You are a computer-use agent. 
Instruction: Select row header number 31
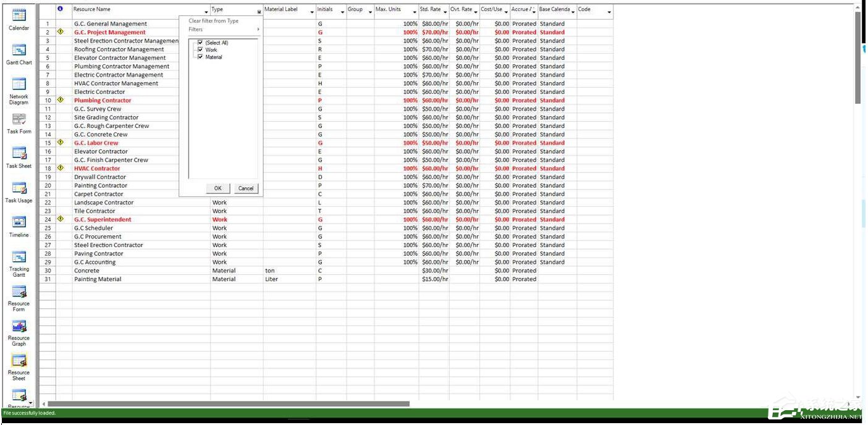point(48,279)
